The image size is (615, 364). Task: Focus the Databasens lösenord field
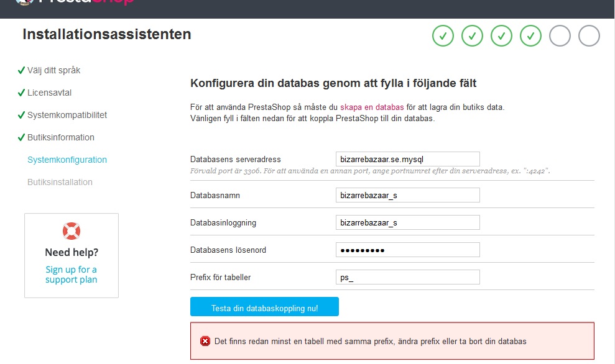[407, 250]
